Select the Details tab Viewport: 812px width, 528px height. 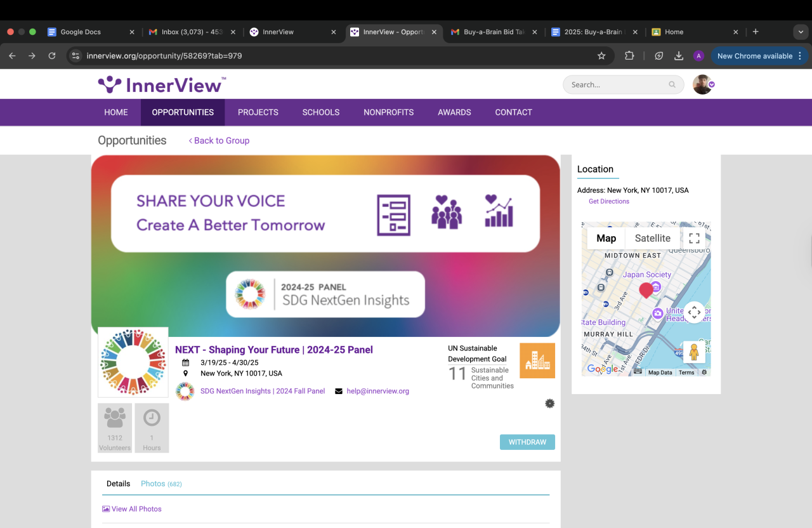tap(118, 484)
